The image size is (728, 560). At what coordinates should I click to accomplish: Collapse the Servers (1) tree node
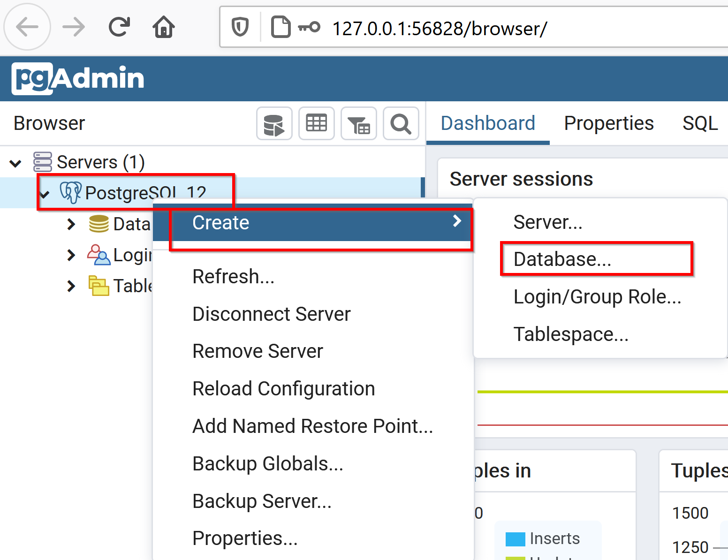pyautogui.click(x=15, y=163)
